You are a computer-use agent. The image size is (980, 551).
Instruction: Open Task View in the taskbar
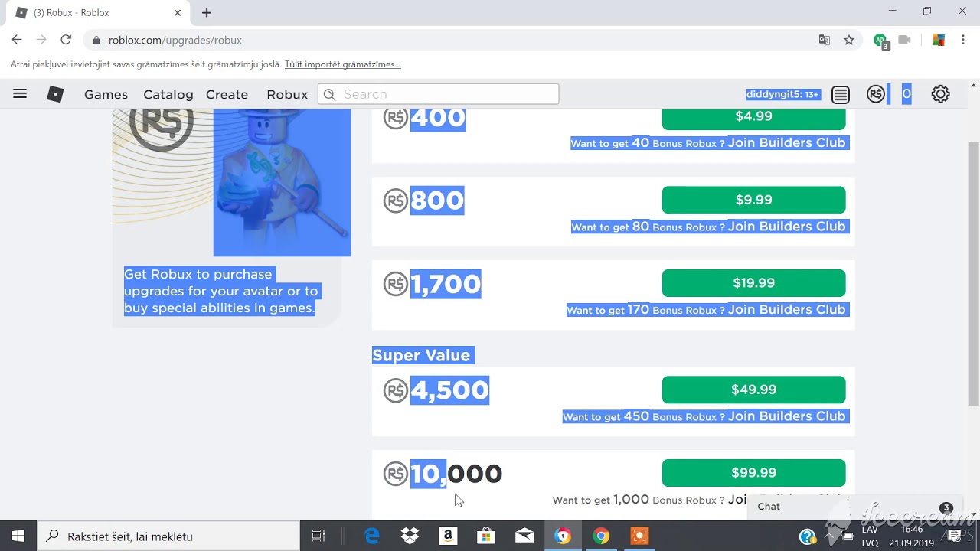click(x=318, y=536)
